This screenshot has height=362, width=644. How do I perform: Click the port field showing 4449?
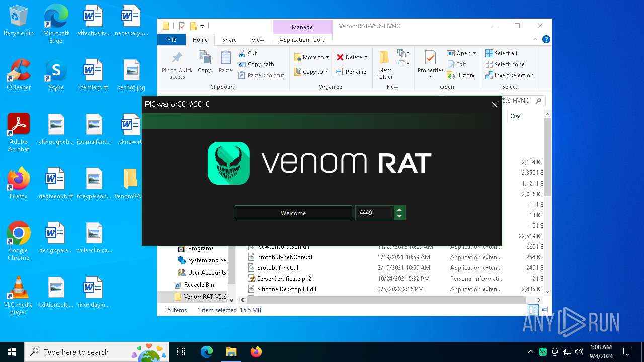[374, 213]
